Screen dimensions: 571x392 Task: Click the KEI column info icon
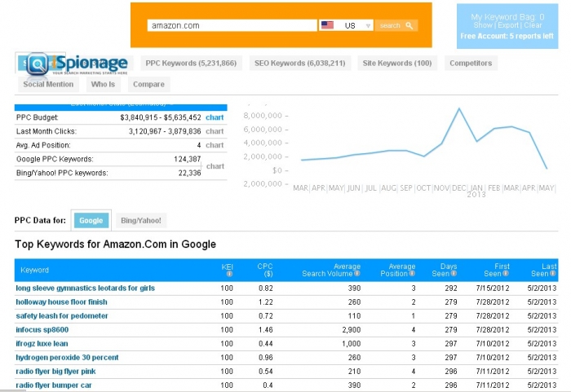(228, 274)
